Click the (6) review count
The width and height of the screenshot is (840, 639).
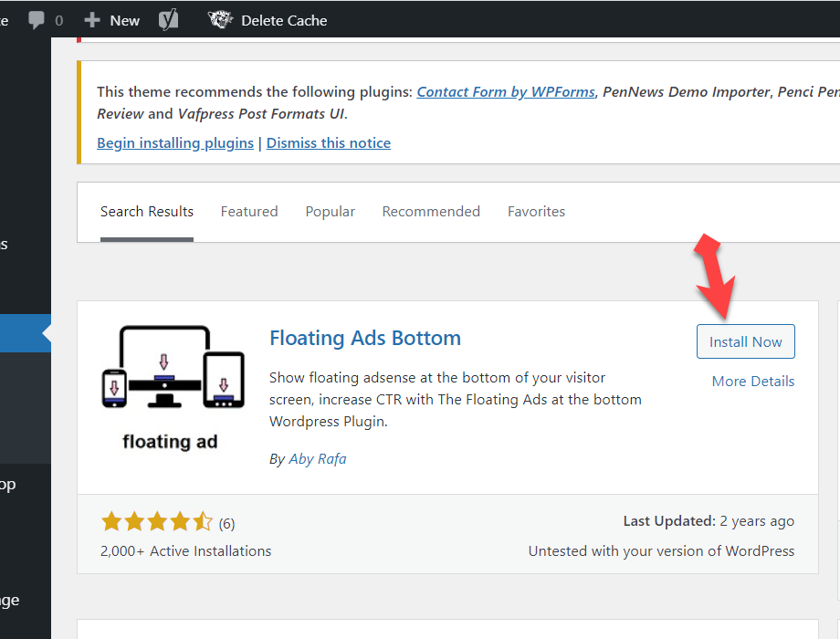226,524
